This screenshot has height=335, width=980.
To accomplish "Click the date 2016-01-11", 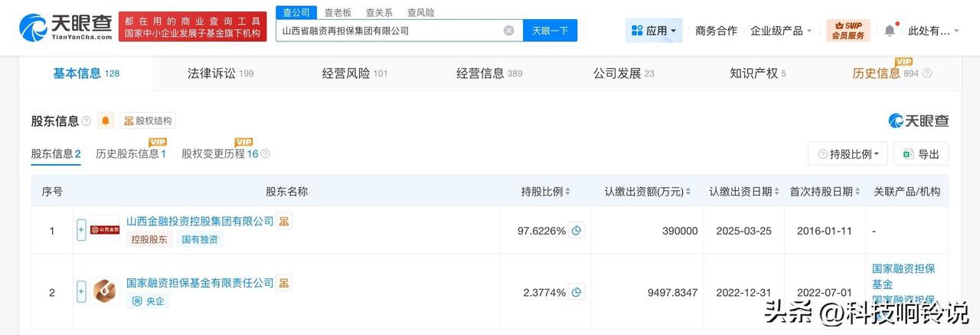I will click(824, 230).
